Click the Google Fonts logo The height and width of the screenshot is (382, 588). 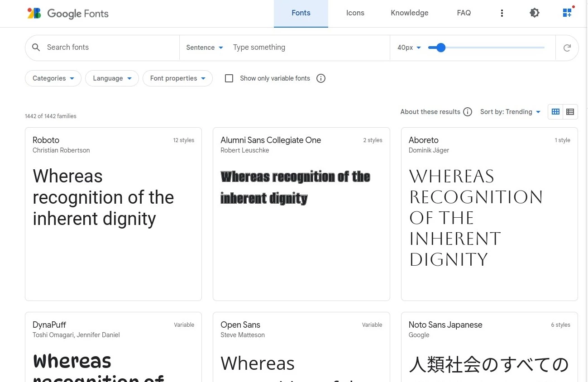[67, 14]
